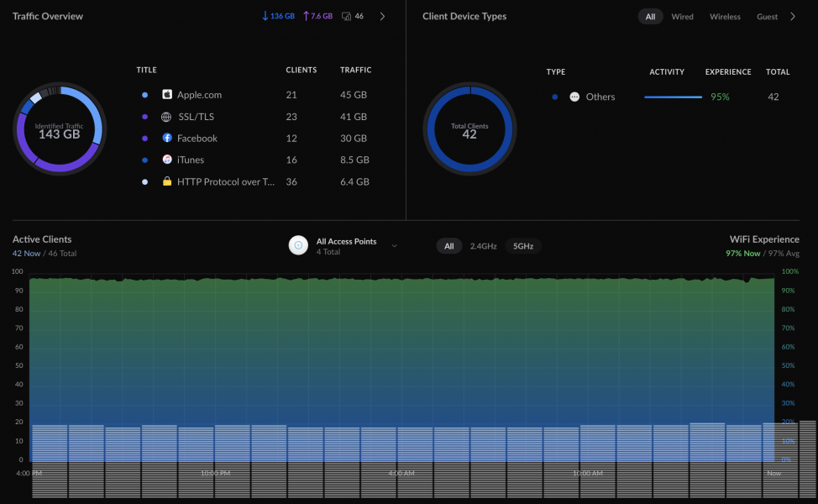
Task: Open the All Access Points dropdown
Action: point(395,246)
